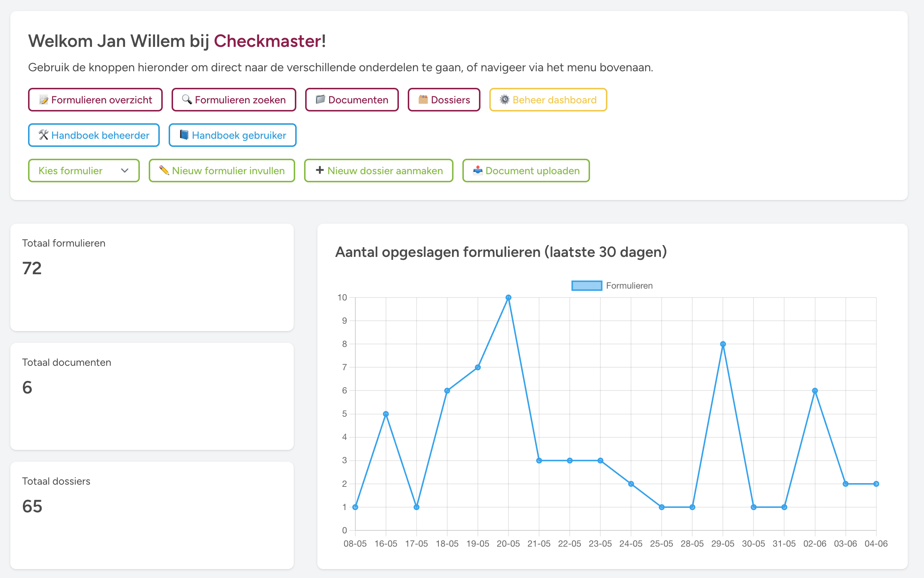Click the magnifying glass icon on Formulieren zoeken
This screenshot has width=924, height=578.
click(x=186, y=100)
